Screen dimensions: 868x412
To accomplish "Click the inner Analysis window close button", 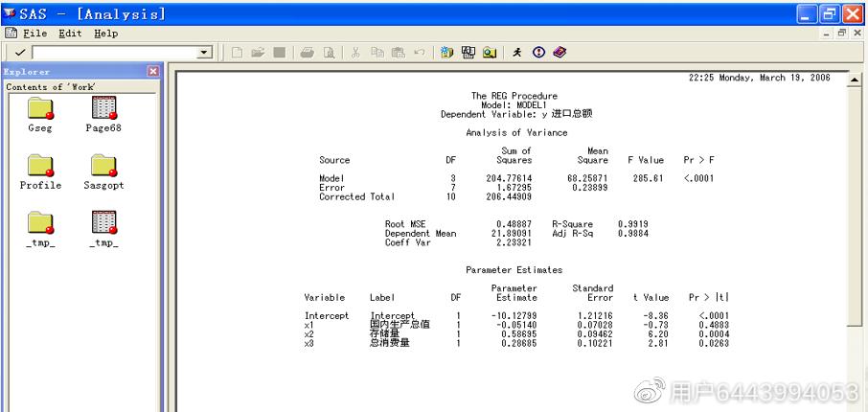I will coord(857,34).
